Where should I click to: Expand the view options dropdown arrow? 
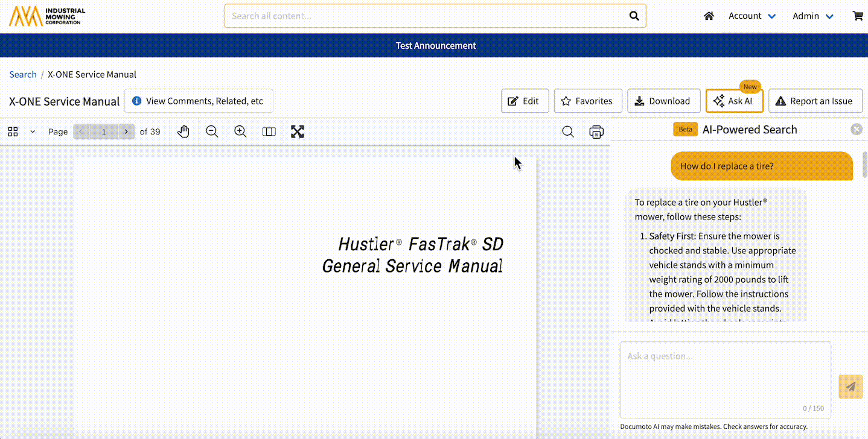33,131
